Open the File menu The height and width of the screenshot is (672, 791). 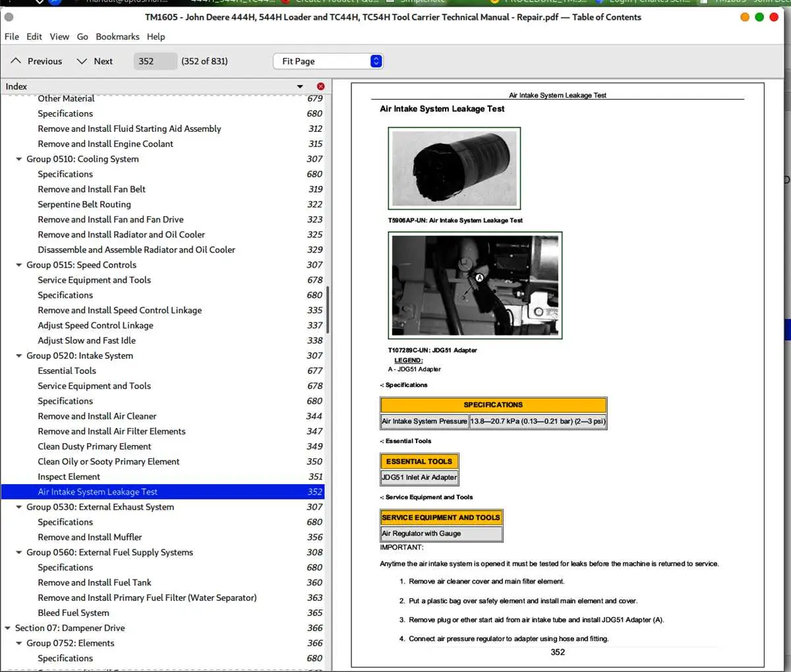tap(12, 37)
